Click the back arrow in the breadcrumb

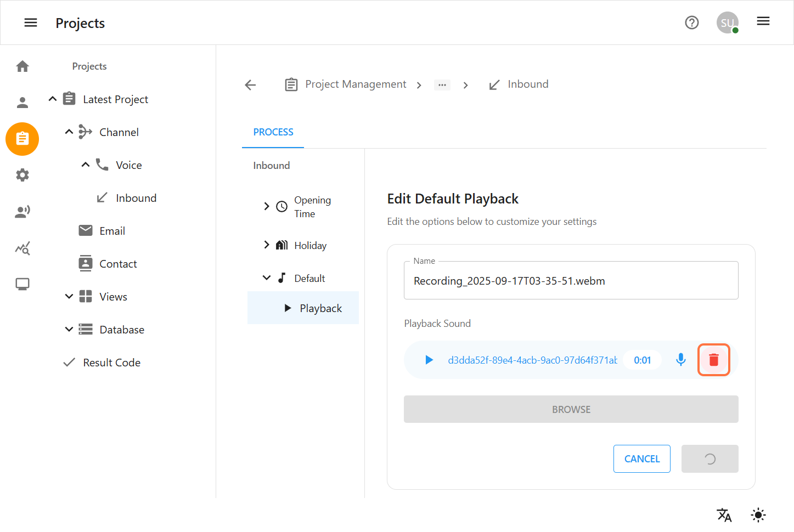250,84
